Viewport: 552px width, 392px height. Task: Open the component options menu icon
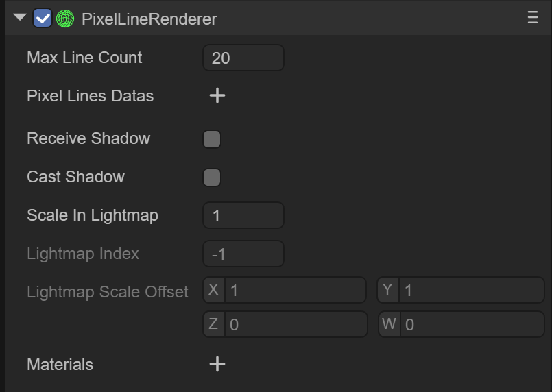[x=533, y=19]
